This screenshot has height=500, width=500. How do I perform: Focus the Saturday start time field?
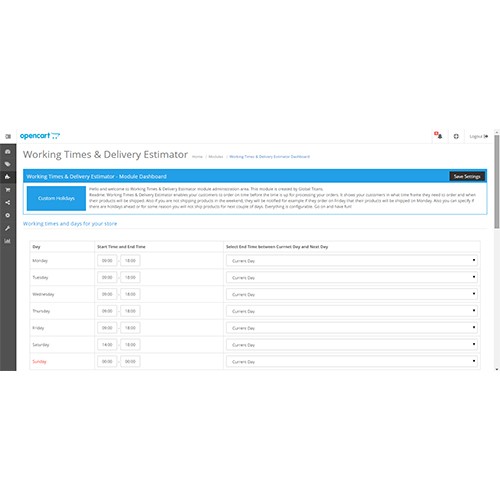[107, 345]
